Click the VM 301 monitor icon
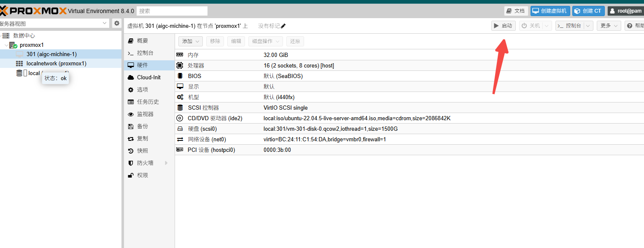 pyautogui.click(x=19, y=54)
